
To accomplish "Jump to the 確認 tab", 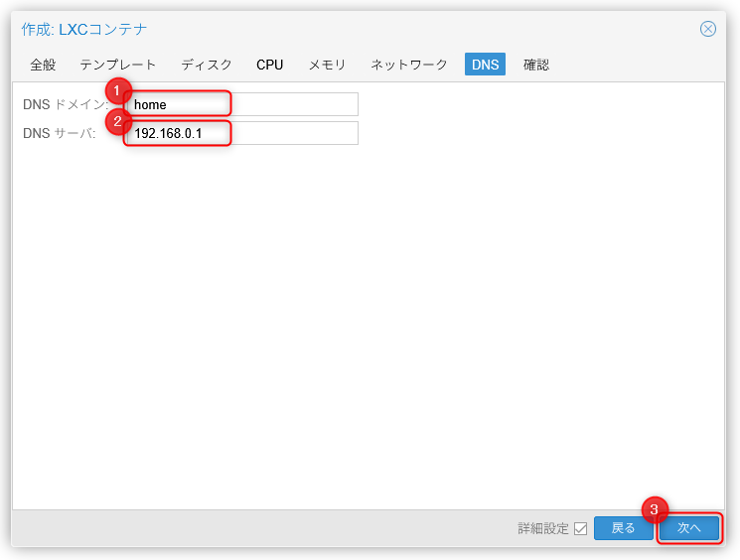I will pos(536,65).
